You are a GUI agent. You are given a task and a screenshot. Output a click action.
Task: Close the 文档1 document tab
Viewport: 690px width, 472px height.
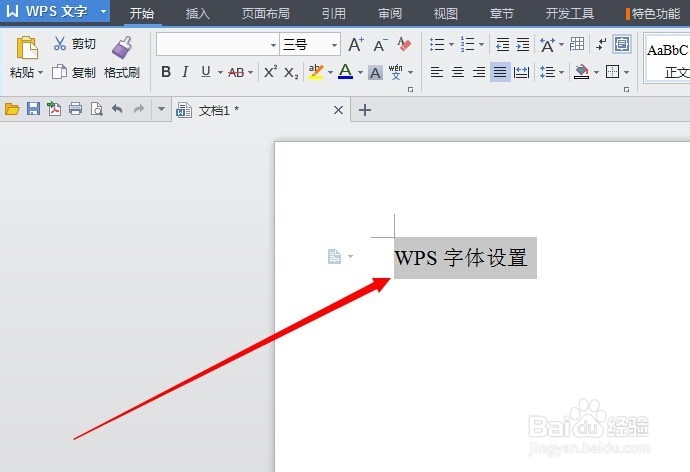pos(338,110)
